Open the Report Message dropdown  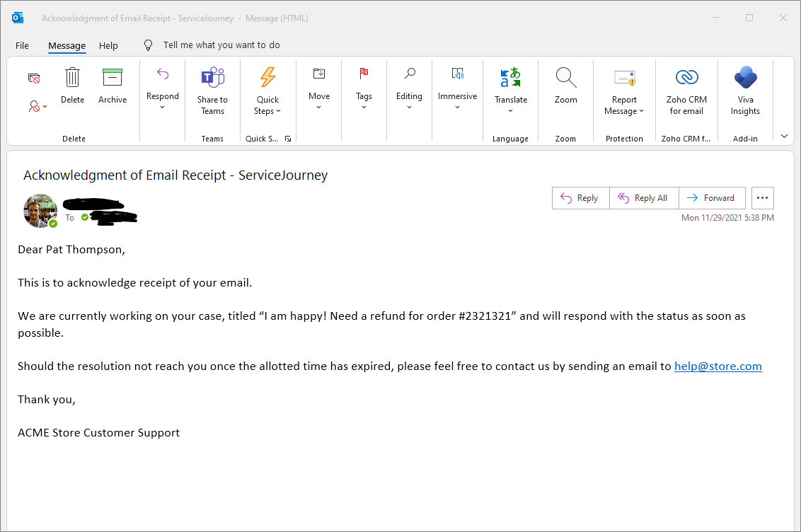click(x=624, y=105)
